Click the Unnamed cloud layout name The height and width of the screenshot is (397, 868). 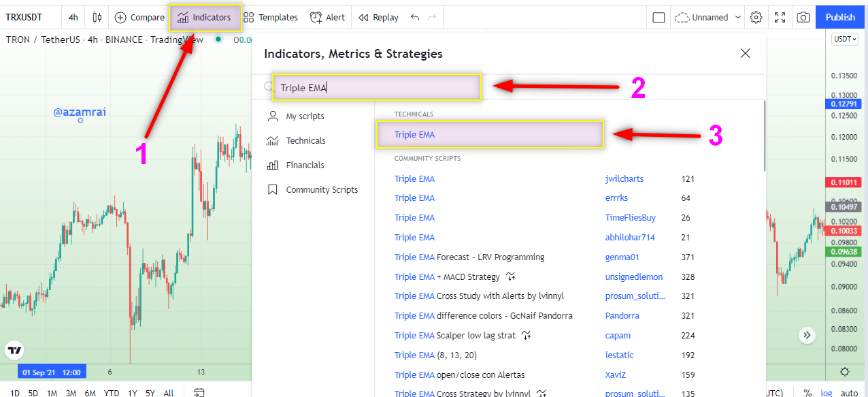click(x=701, y=18)
